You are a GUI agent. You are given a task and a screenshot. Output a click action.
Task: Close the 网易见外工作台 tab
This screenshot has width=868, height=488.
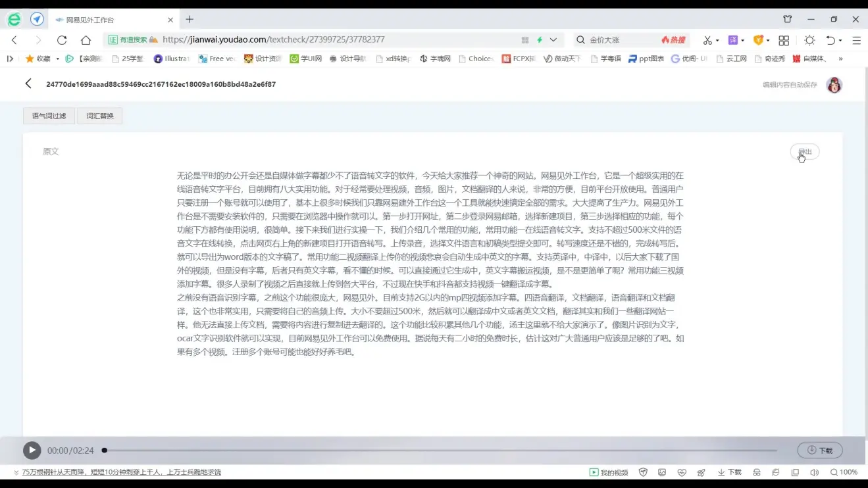click(171, 20)
